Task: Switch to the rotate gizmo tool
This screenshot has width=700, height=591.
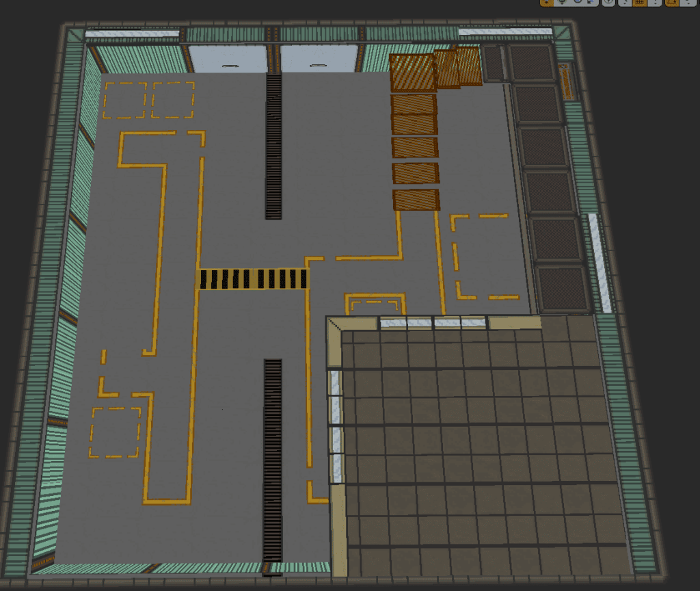Action: [578, 2]
